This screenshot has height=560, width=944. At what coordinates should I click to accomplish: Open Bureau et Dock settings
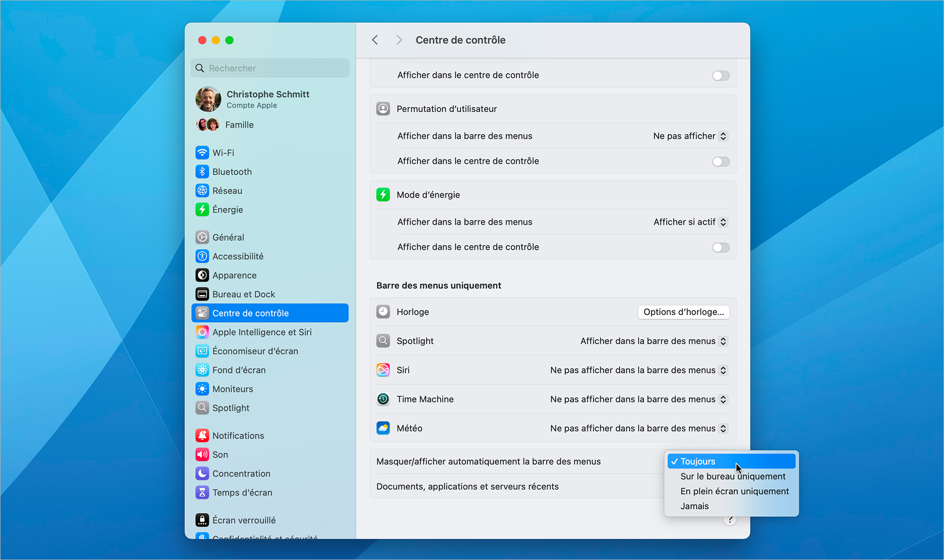point(243,294)
